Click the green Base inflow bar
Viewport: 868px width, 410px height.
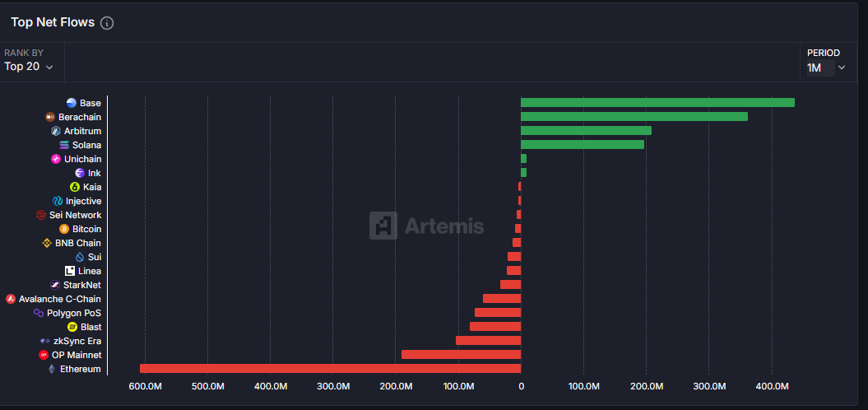[x=657, y=103]
